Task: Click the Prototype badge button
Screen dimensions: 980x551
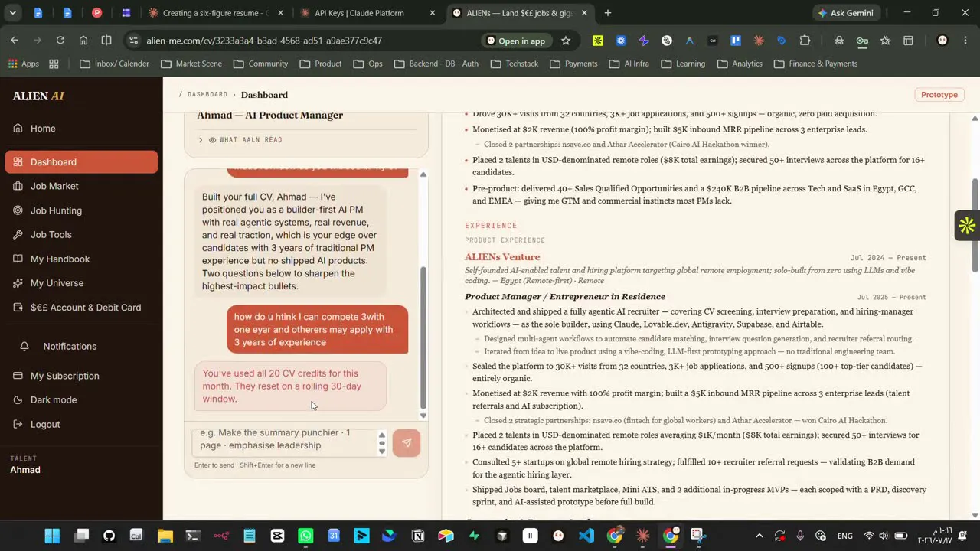Action: pyautogui.click(x=939, y=95)
